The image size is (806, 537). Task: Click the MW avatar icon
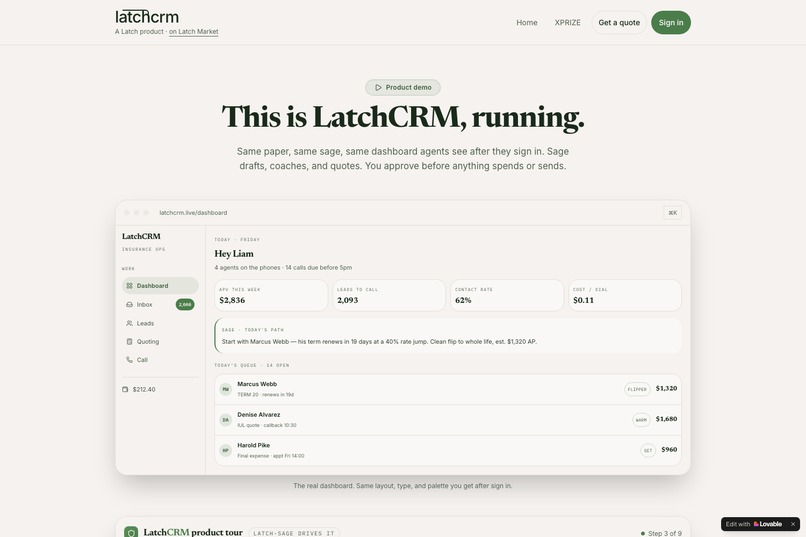click(x=226, y=390)
